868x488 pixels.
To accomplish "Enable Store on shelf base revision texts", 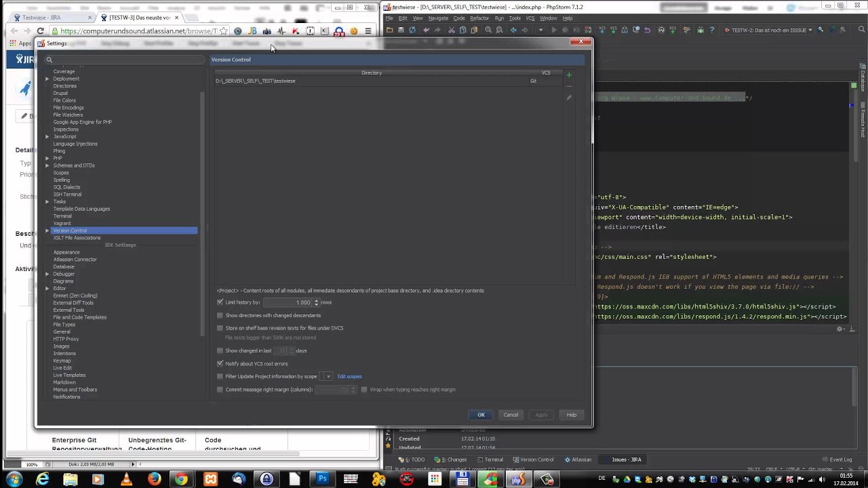I will (220, 328).
